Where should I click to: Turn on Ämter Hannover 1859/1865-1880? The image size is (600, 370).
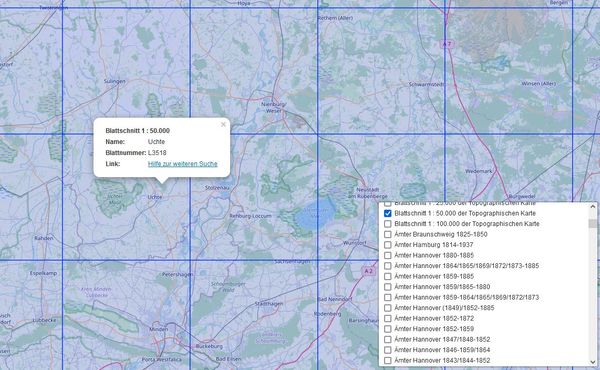tap(388, 287)
